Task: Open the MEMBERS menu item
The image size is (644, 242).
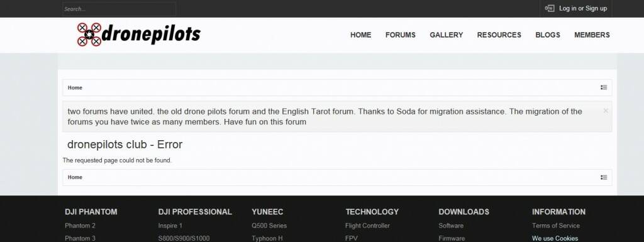Action: point(592,35)
